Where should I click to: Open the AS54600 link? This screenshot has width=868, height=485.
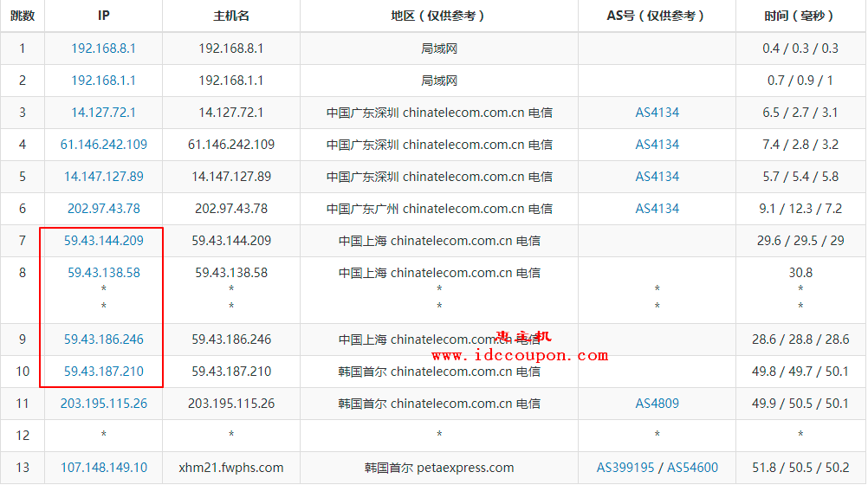click(692, 468)
